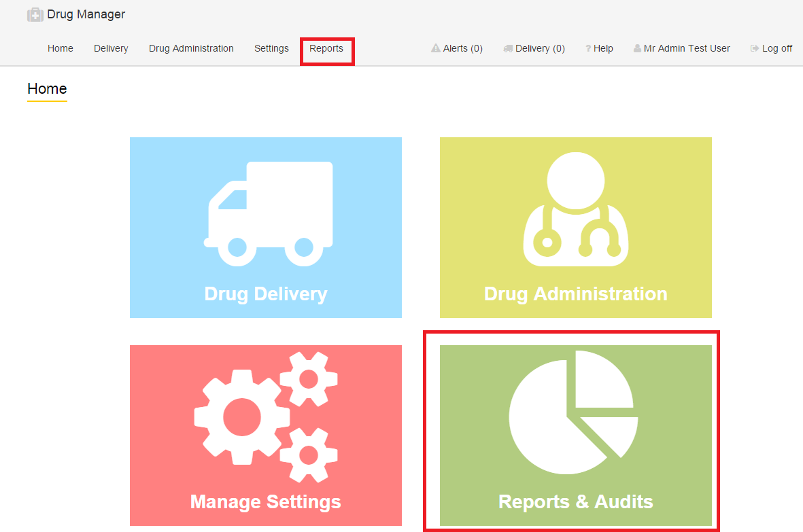The height and width of the screenshot is (532, 803).
Task: Click the user silhouette icon in header
Action: pyautogui.click(x=637, y=48)
